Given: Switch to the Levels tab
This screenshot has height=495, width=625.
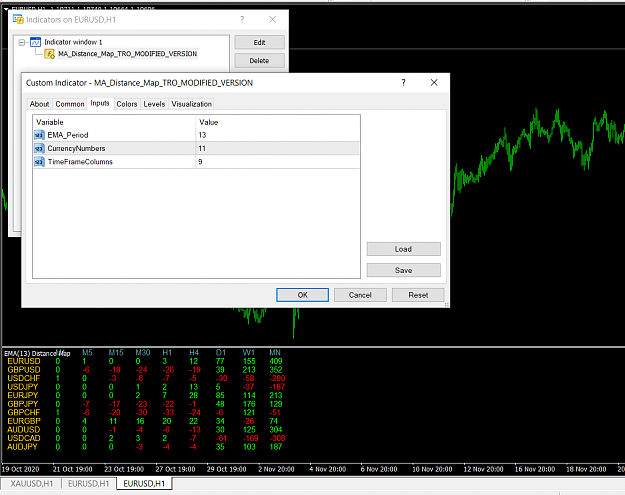Looking at the screenshot, I should point(154,104).
